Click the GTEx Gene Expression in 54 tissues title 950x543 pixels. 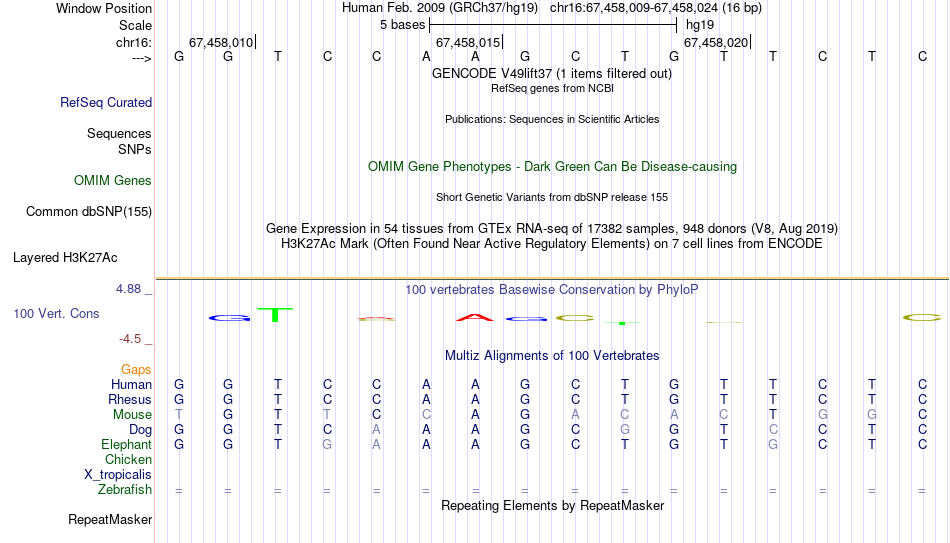click(552, 228)
